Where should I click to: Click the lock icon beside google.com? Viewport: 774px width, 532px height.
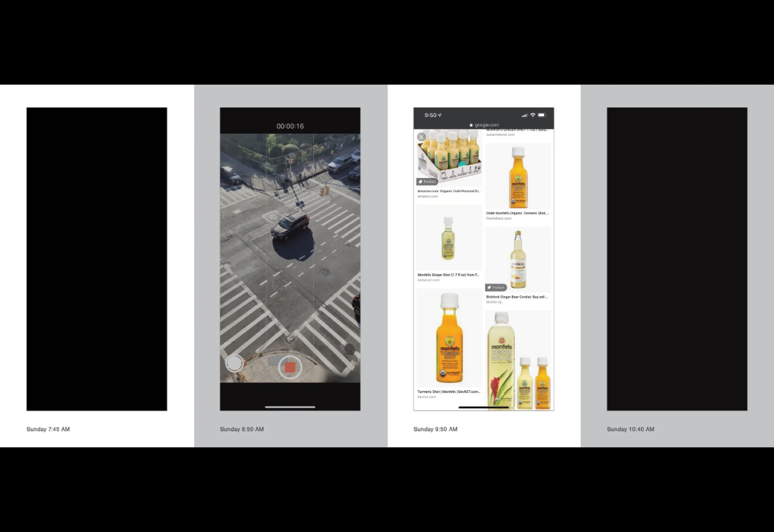tap(471, 125)
